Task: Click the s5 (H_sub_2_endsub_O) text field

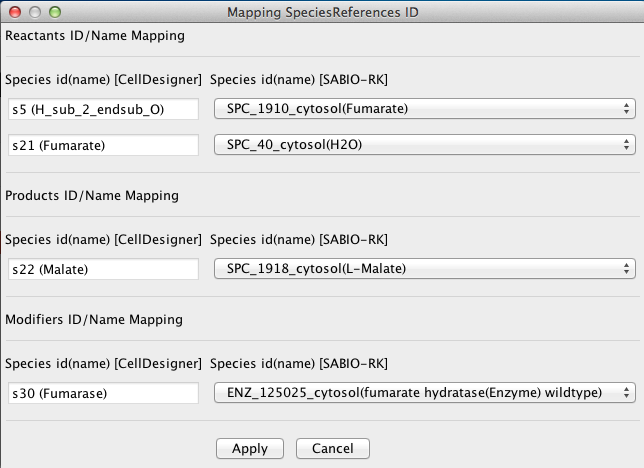Action: [x=104, y=109]
